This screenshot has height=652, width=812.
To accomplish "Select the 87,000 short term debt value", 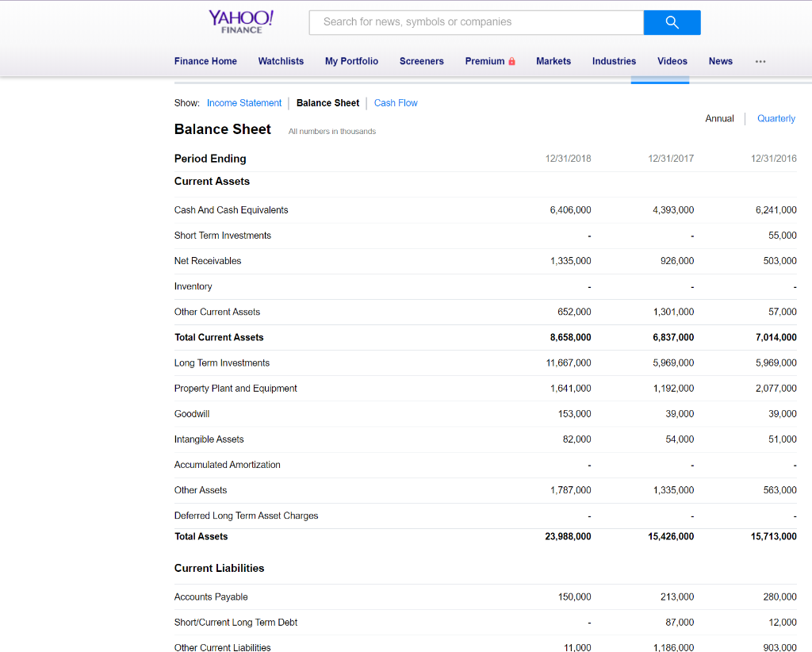I will click(x=680, y=622).
